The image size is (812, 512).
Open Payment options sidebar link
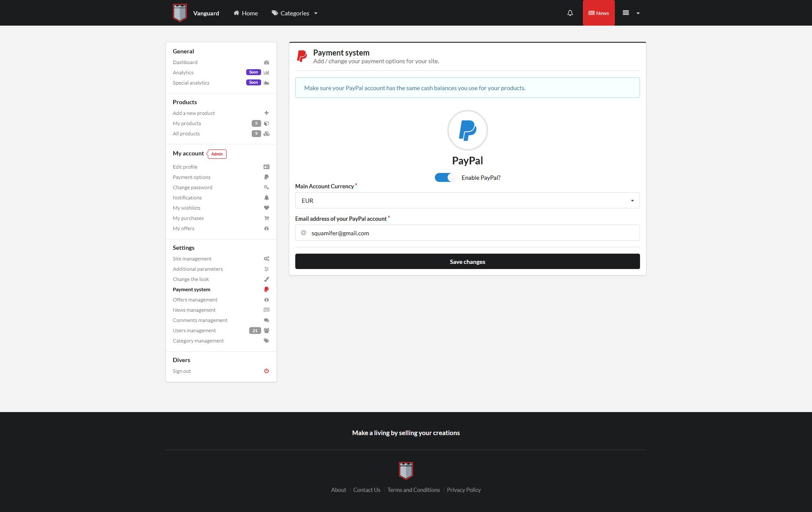click(191, 177)
